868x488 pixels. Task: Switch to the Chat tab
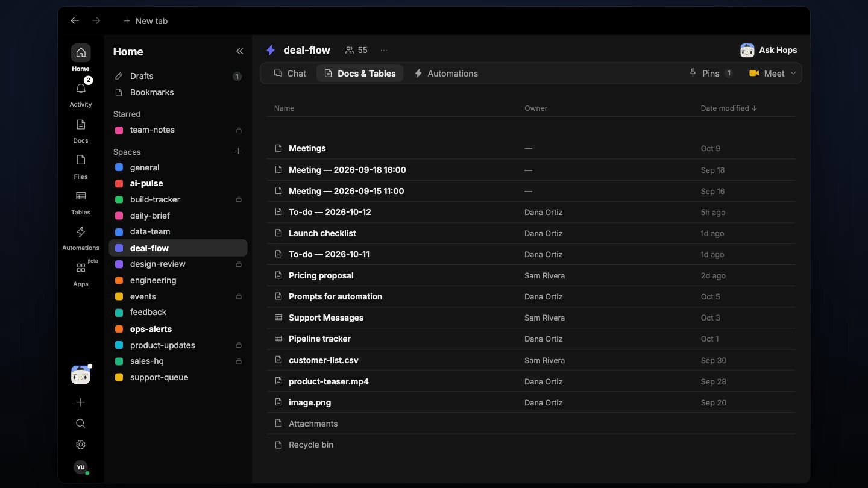coord(290,74)
